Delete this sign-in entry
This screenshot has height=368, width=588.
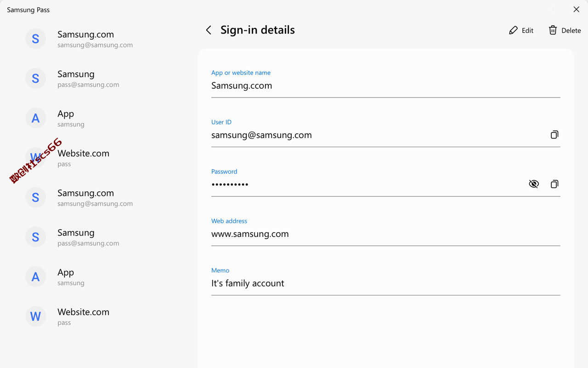point(565,30)
